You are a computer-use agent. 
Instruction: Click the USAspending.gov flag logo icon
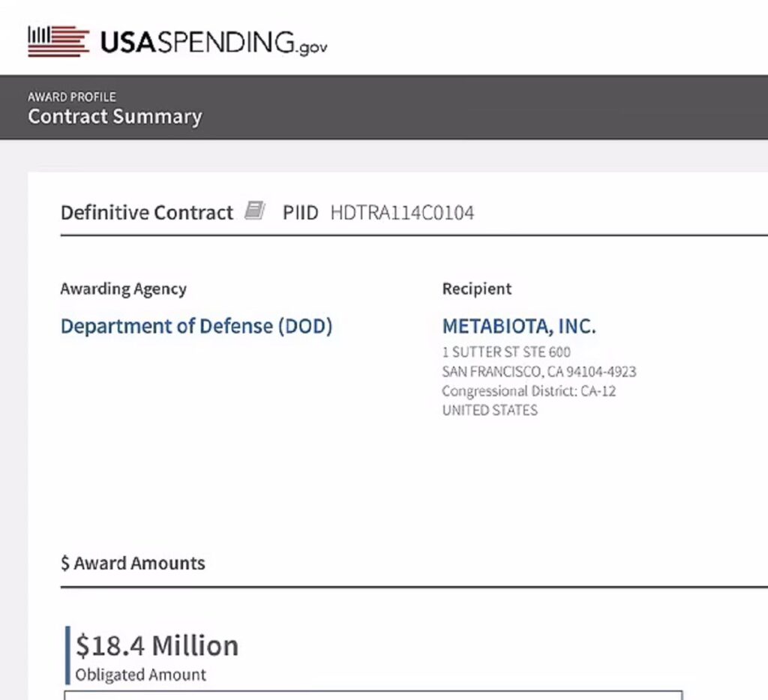[x=58, y=41]
